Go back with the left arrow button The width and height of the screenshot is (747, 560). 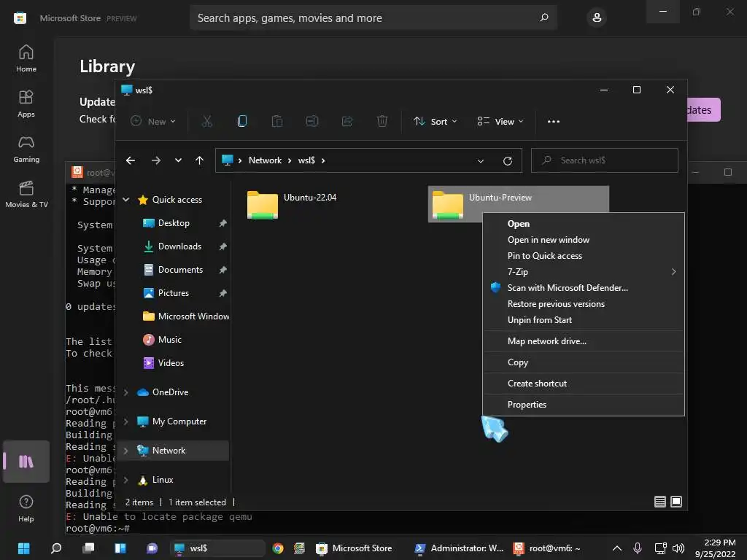pyautogui.click(x=131, y=160)
